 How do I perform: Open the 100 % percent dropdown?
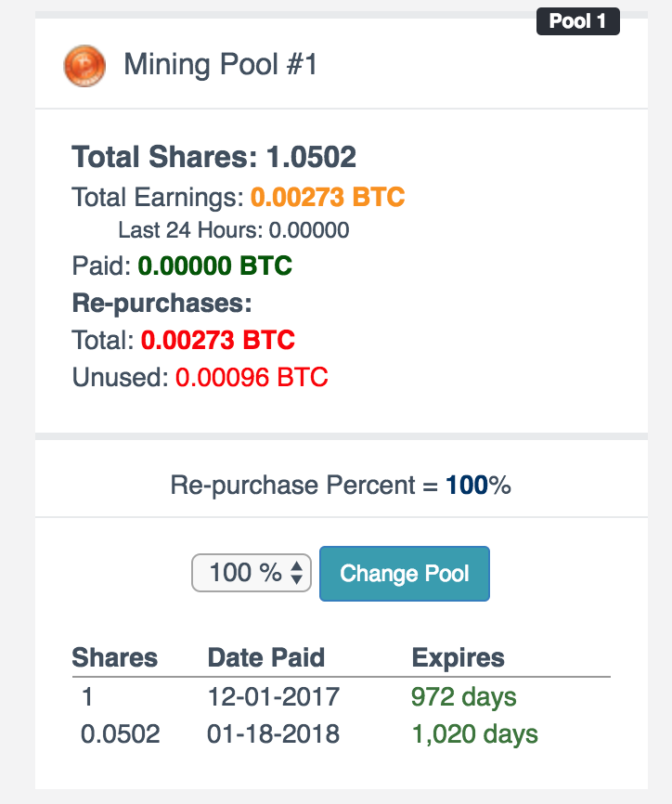tap(252, 573)
